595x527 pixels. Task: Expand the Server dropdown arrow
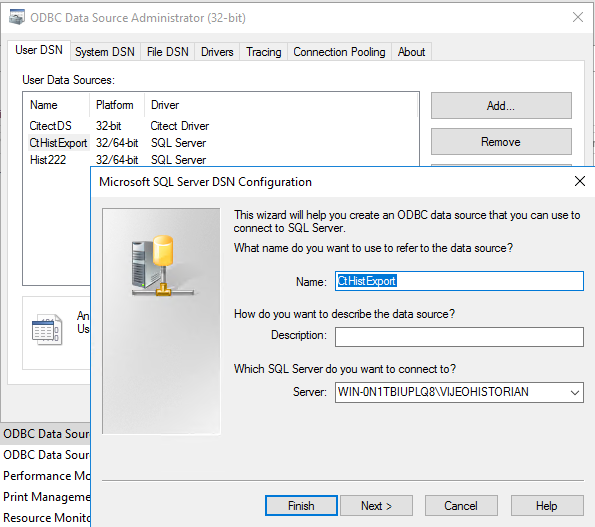tap(575, 392)
